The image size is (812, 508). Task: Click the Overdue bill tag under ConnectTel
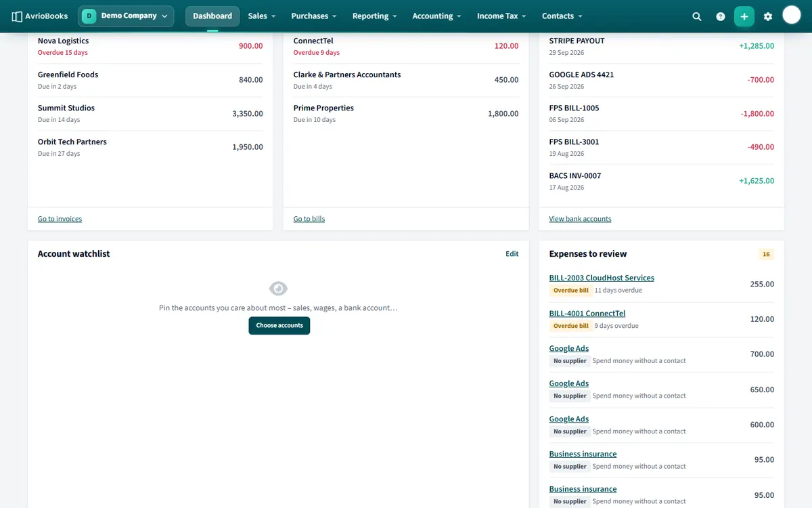570,326
